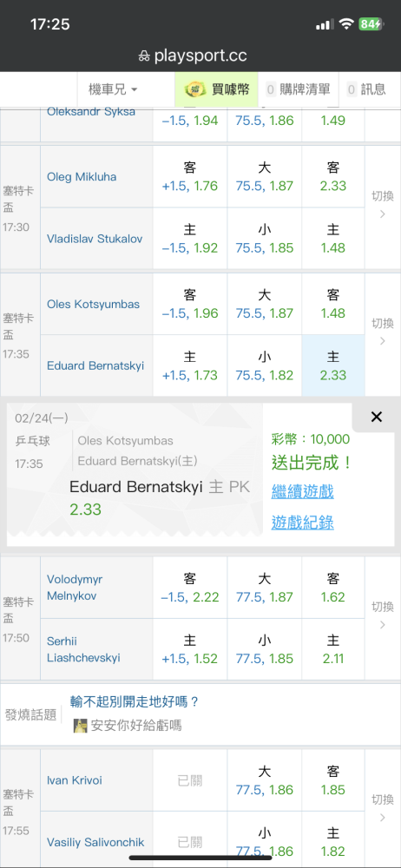Image resolution: width=401 pixels, height=868 pixels.
Task: Open player Vladislav Stukalov
Action: pos(95,240)
